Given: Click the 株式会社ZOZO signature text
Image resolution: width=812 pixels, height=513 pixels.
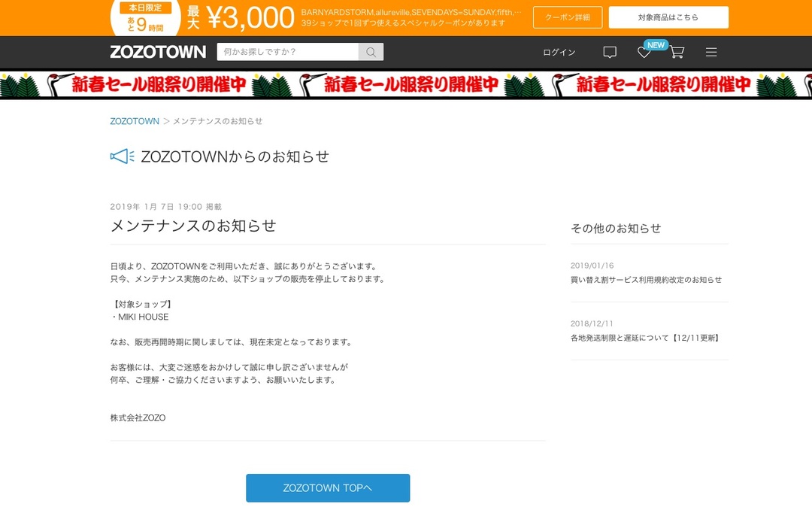Looking at the screenshot, I should (138, 417).
